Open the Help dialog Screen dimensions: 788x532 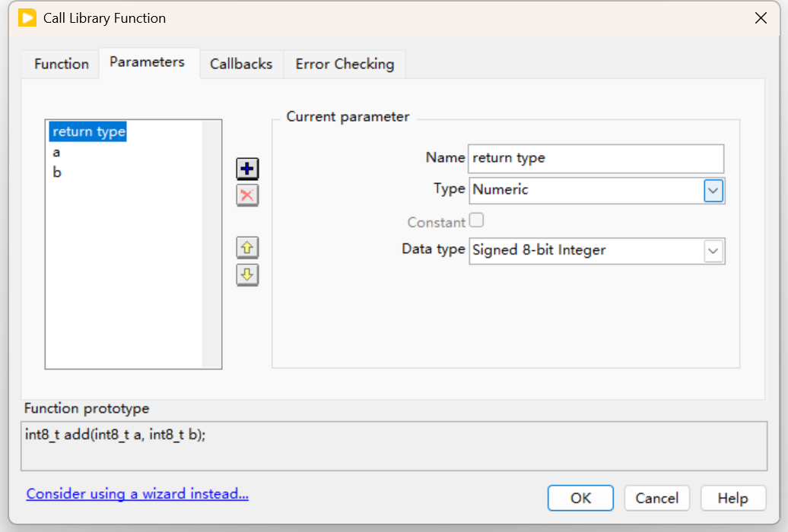click(x=732, y=498)
